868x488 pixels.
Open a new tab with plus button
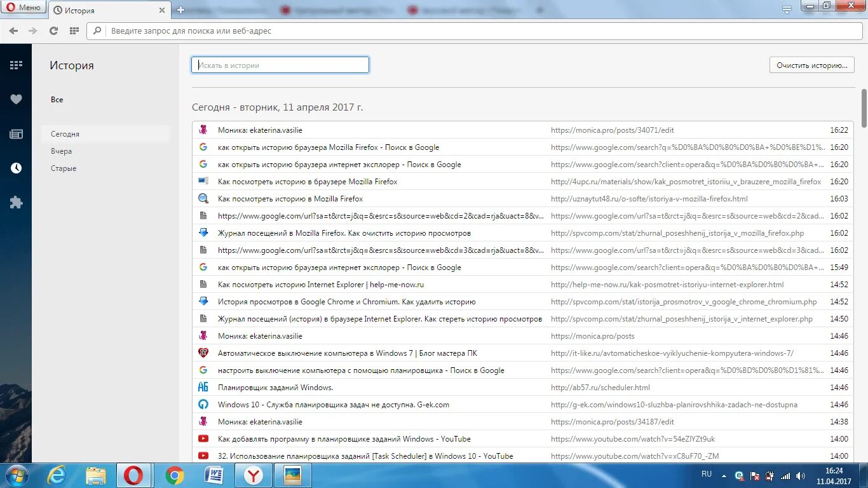pos(180,10)
